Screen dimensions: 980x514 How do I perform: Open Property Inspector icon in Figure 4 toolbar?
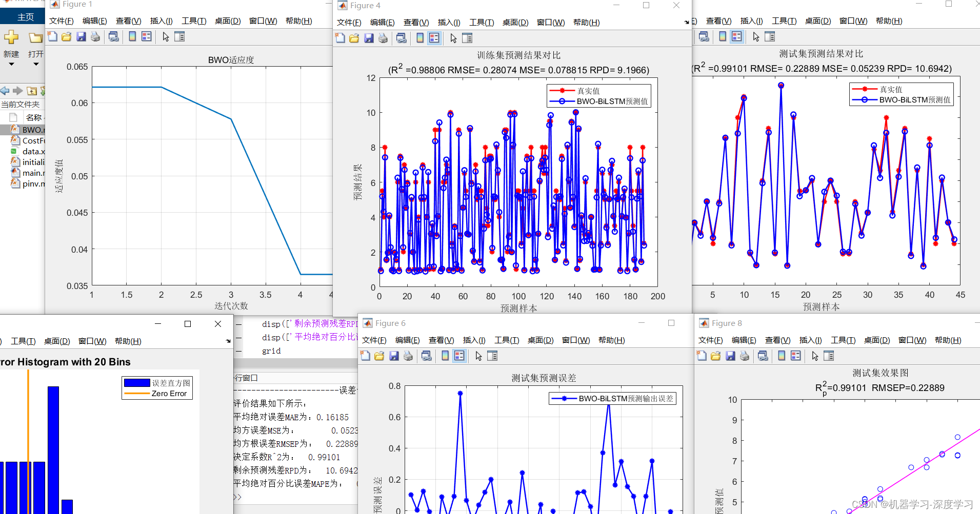tap(467, 38)
